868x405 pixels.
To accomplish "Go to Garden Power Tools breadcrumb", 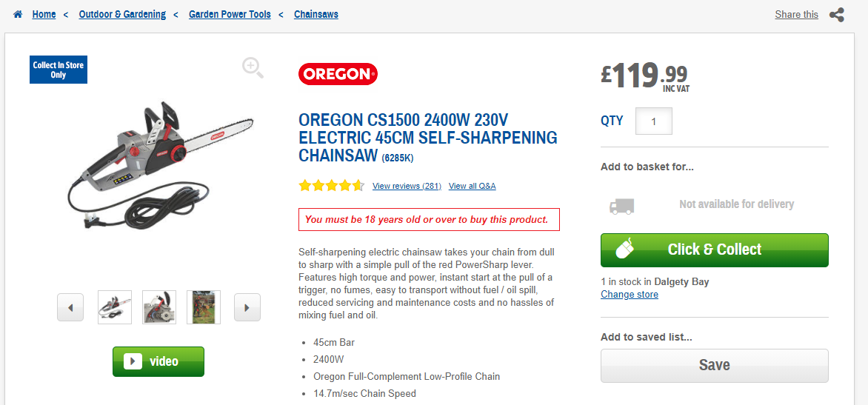I will 230,14.
